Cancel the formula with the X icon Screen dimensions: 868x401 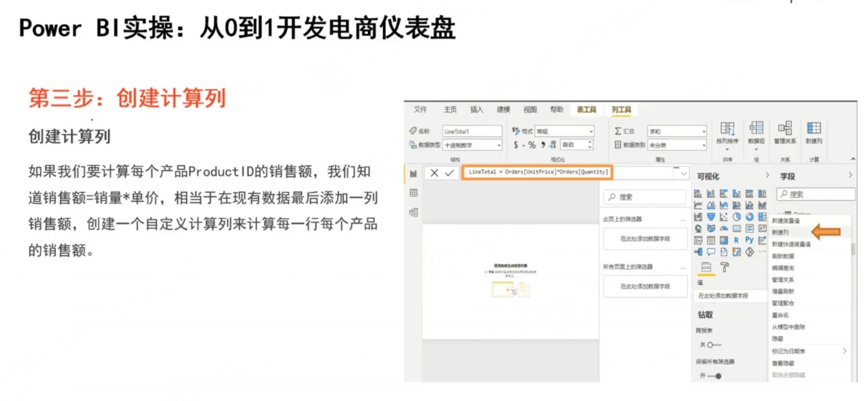[x=434, y=173]
